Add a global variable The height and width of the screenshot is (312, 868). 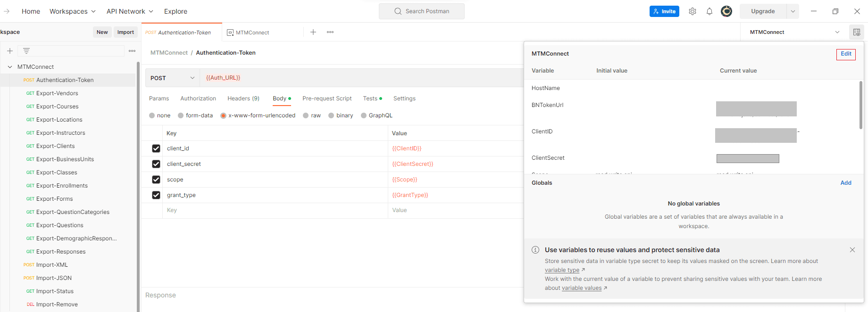coord(846,183)
